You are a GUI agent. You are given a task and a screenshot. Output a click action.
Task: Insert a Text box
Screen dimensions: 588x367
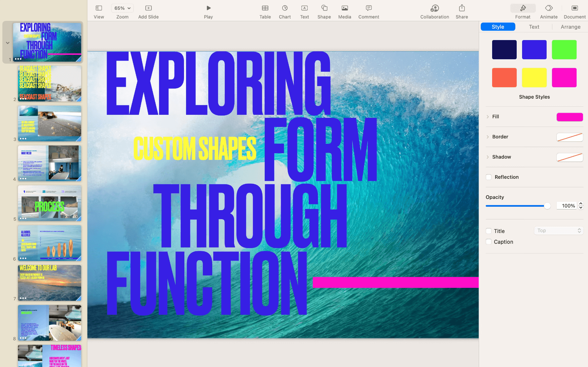(304, 11)
